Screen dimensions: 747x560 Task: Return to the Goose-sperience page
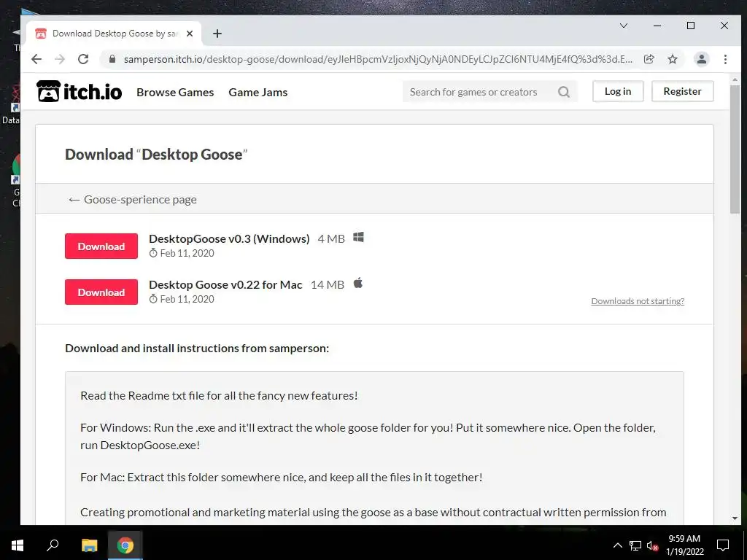point(133,200)
